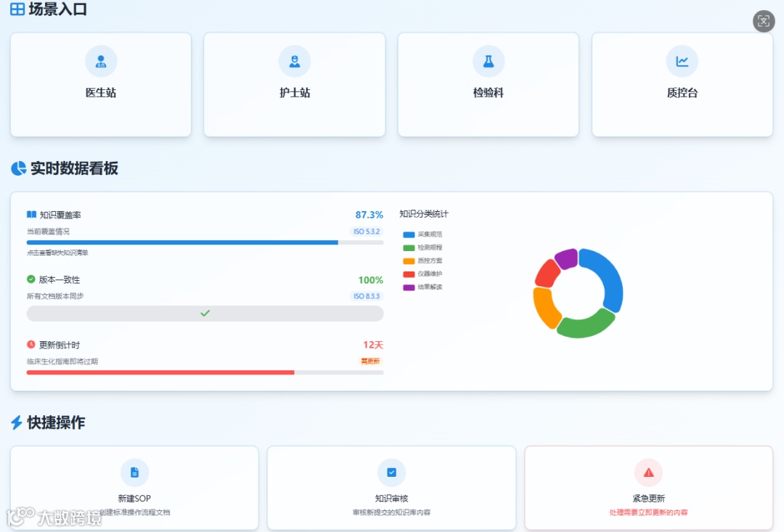Click the red donut chart segment
This screenshot has height=532, width=784.
coord(547,274)
